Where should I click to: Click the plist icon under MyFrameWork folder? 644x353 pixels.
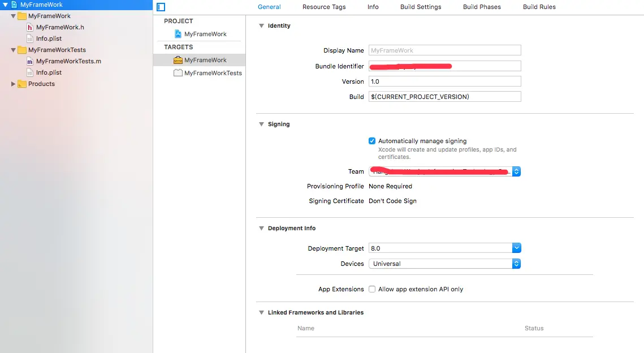point(29,38)
